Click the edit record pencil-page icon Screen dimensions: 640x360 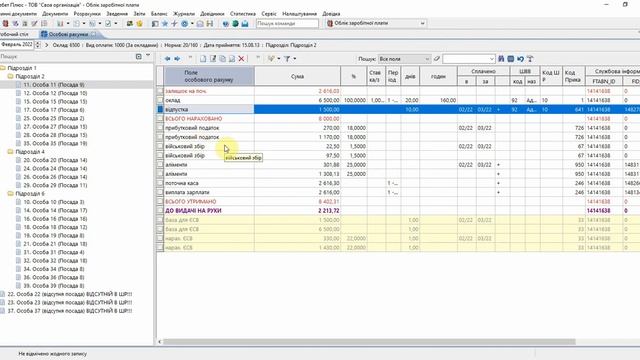pyautogui.click(x=213, y=59)
